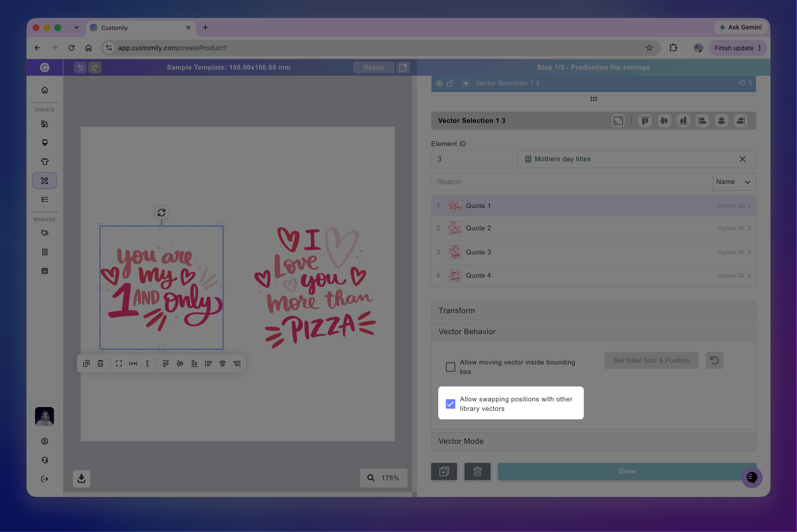Click the download icon below the canvas
This screenshot has width=797, height=532.
pos(81,479)
